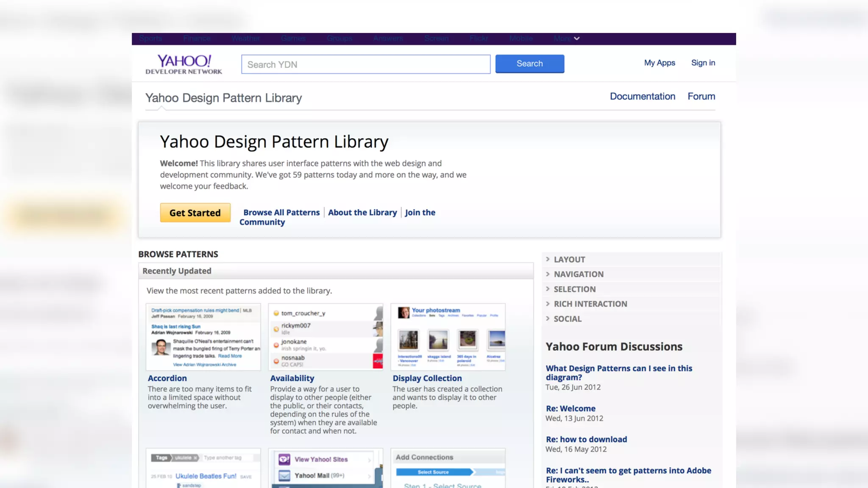Select Mobile in the top navigation bar
The image size is (868, 488).
521,39
